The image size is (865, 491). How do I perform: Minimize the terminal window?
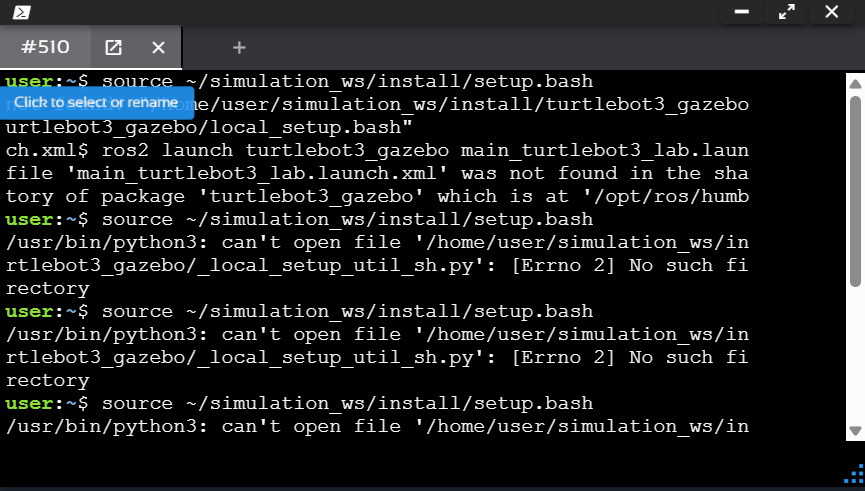(x=741, y=12)
